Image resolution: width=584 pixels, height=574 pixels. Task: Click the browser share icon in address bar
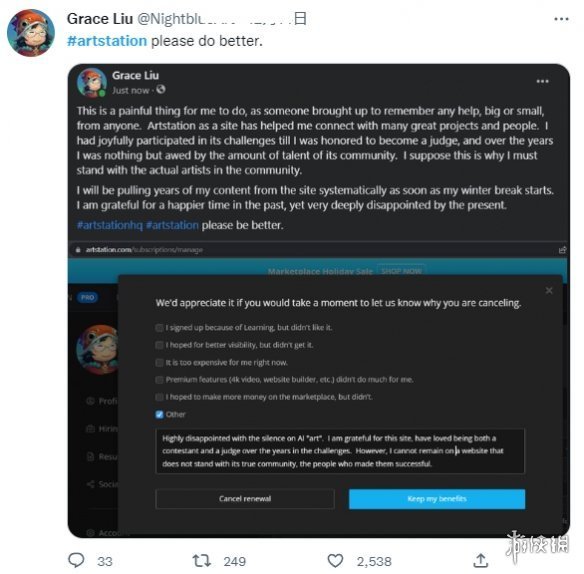(x=562, y=250)
